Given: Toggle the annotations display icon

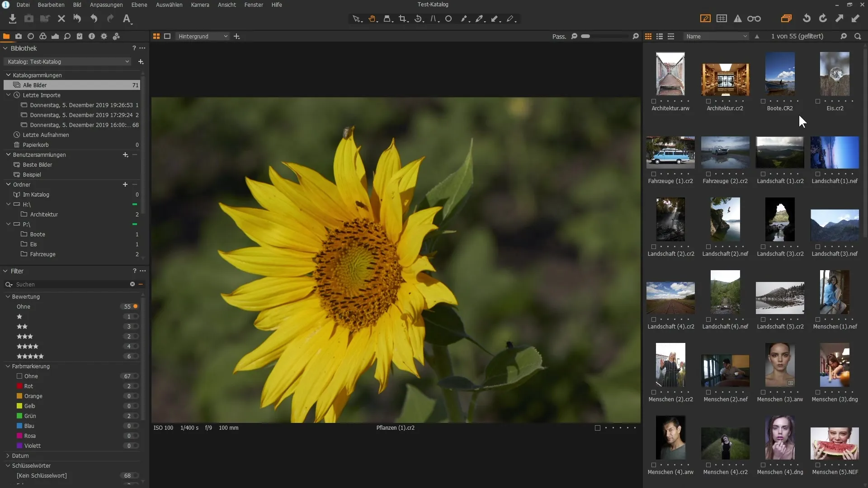Looking at the screenshot, I should point(705,19).
